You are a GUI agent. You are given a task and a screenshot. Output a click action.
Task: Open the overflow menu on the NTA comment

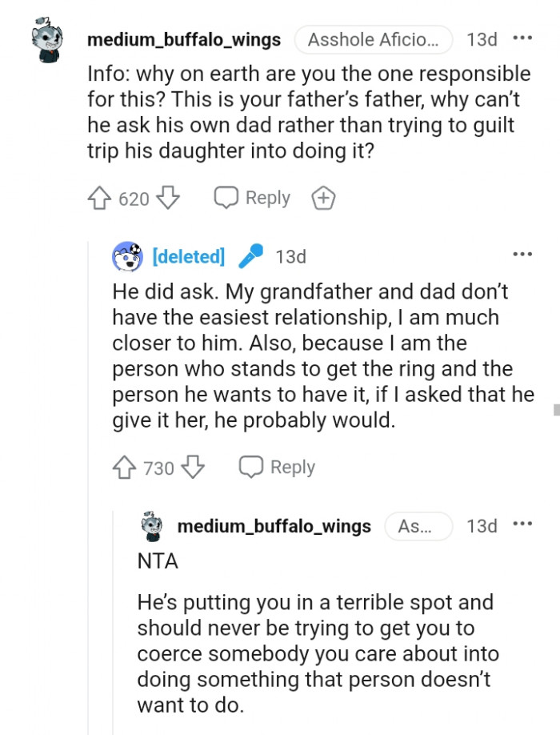pos(522,524)
